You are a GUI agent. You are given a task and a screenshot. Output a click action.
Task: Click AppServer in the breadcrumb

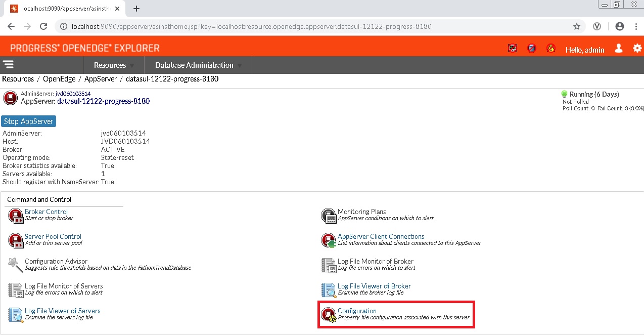[x=101, y=79]
